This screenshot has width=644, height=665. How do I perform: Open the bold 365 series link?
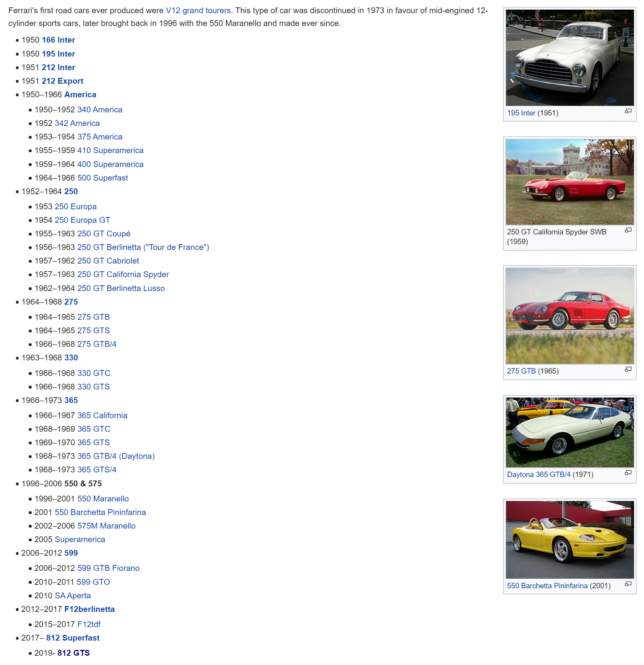click(x=71, y=400)
